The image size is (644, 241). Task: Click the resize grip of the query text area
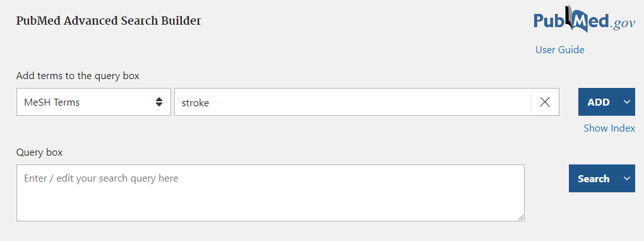click(x=521, y=218)
